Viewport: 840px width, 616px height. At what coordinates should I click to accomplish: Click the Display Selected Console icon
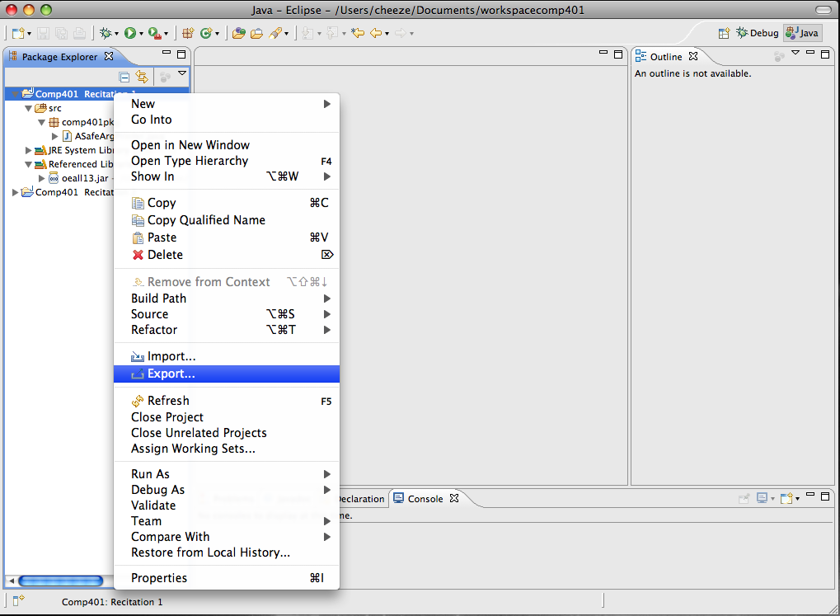click(x=762, y=498)
